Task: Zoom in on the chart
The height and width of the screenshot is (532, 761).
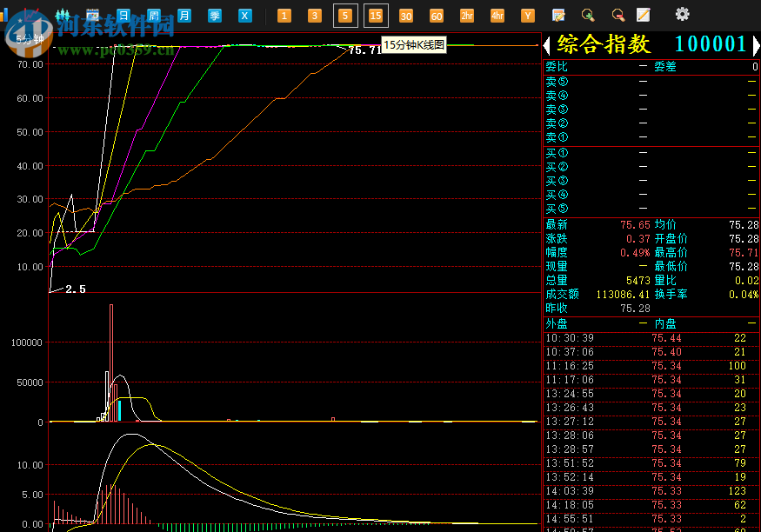Action: pos(588,15)
